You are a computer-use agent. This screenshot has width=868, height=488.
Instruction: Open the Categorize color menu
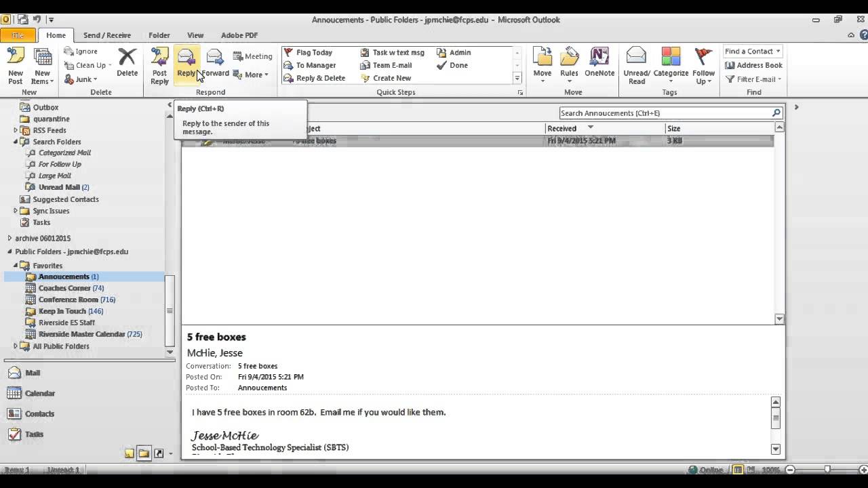(x=671, y=66)
